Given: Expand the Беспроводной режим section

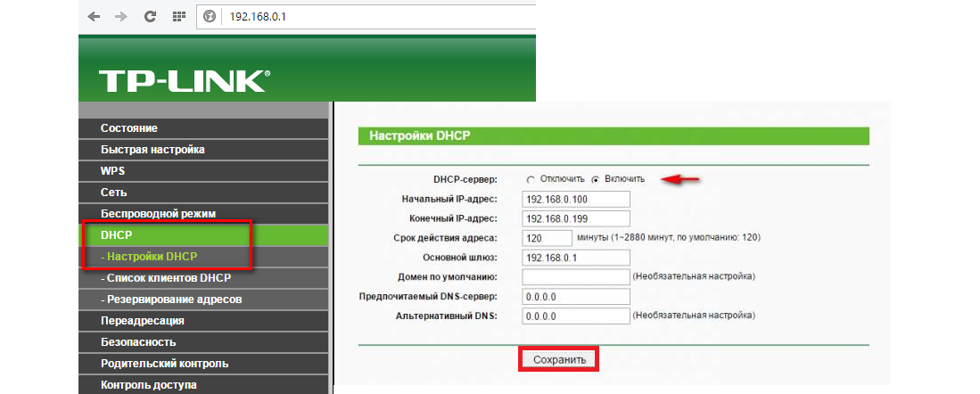Looking at the screenshot, I should pos(158,214).
